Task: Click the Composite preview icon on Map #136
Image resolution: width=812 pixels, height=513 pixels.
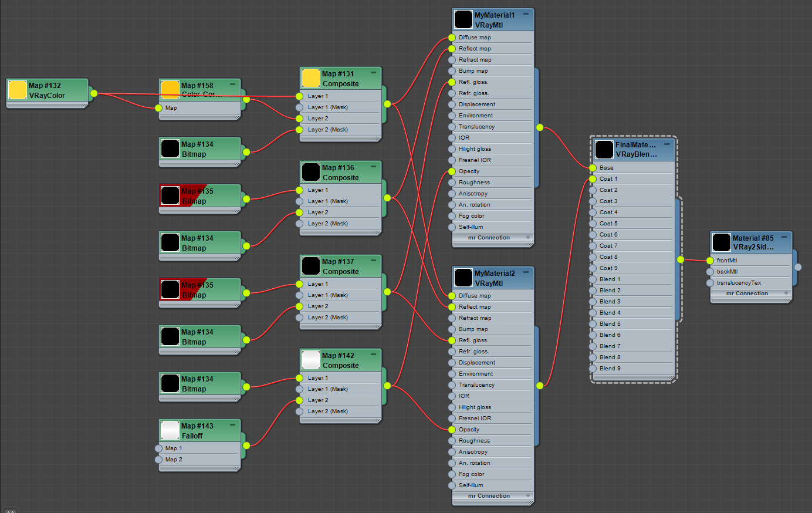Action: point(310,171)
